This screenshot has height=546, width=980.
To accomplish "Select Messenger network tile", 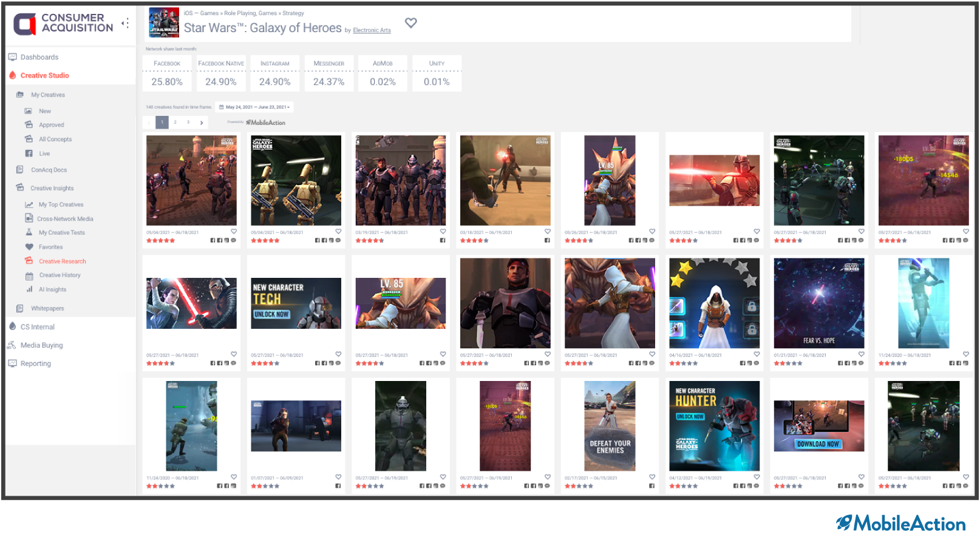I will click(x=328, y=73).
